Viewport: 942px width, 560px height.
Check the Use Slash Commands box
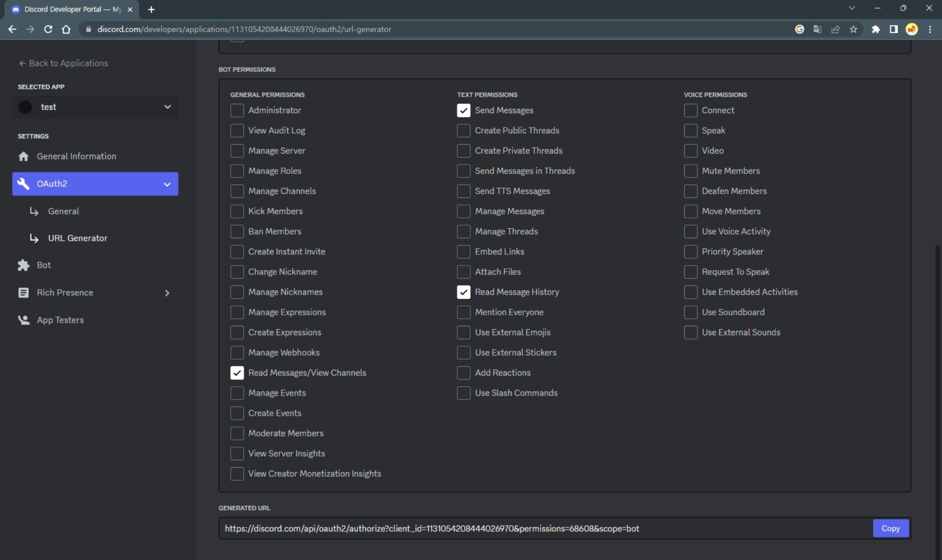(x=464, y=393)
